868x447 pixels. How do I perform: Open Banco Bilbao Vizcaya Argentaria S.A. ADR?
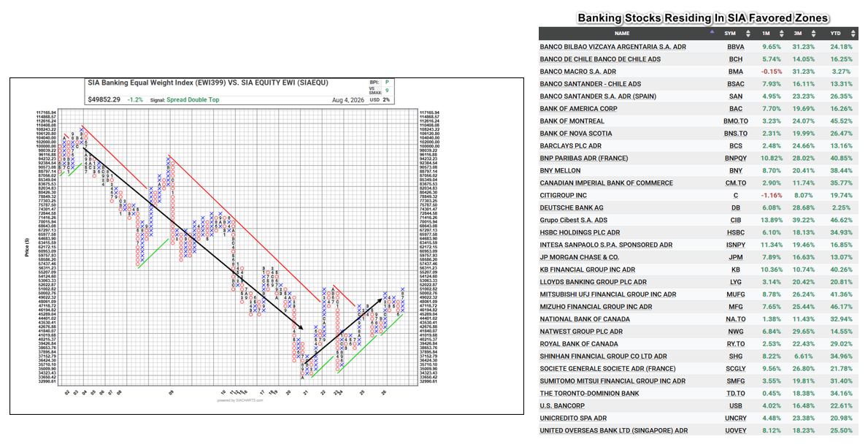click(x=612, y=47)
